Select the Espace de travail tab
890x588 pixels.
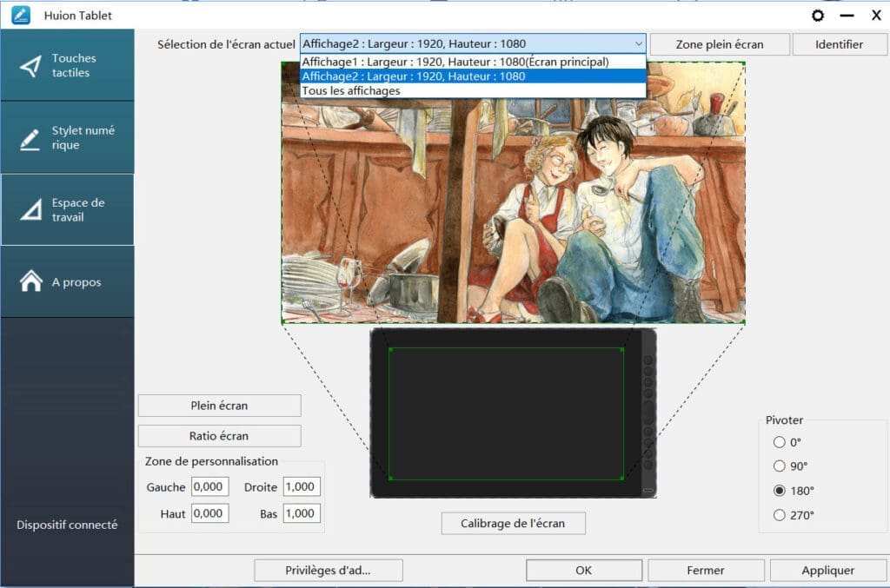[x=68, y=210]
